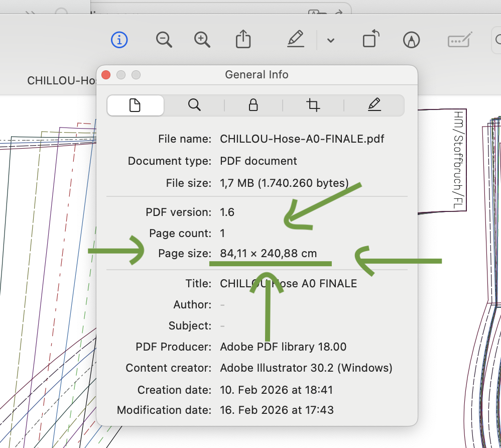Open the Crop tab in the inspector
501x448 pixels.
click(x=313, y=105)
